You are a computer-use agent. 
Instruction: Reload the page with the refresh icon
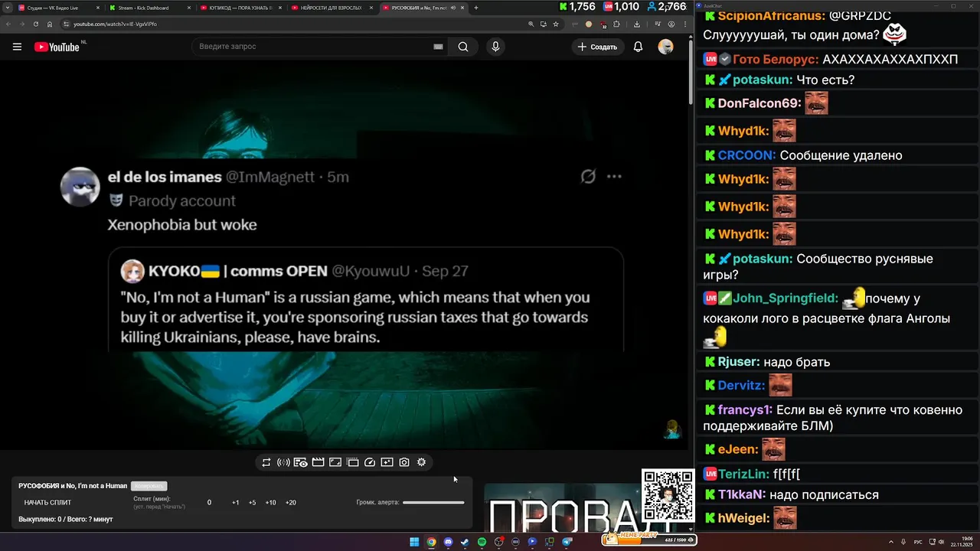point(35,24)
